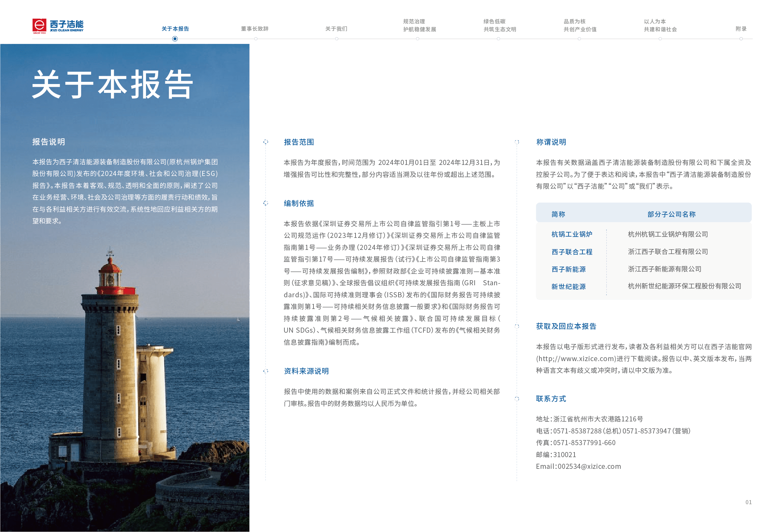This screenshot has width=784, height=532.
Task: Click the 传真 fax number line
Action: (x=575, y=443)
